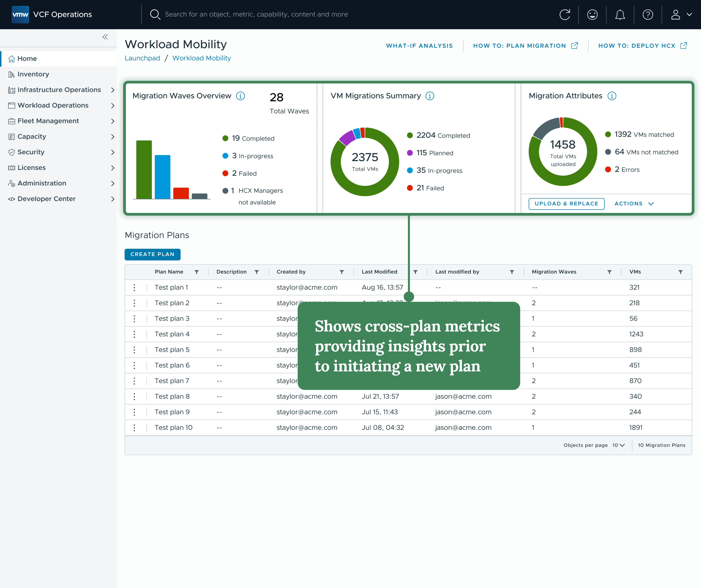701x588 pixels.
Task: Filter the Plan Name column
Action: pos(197,272)
